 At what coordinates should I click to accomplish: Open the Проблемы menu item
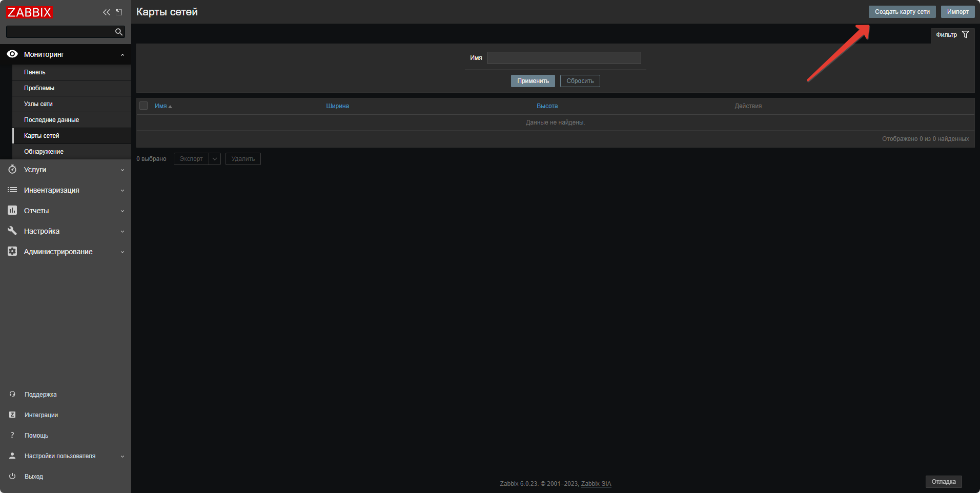point(39,88)
